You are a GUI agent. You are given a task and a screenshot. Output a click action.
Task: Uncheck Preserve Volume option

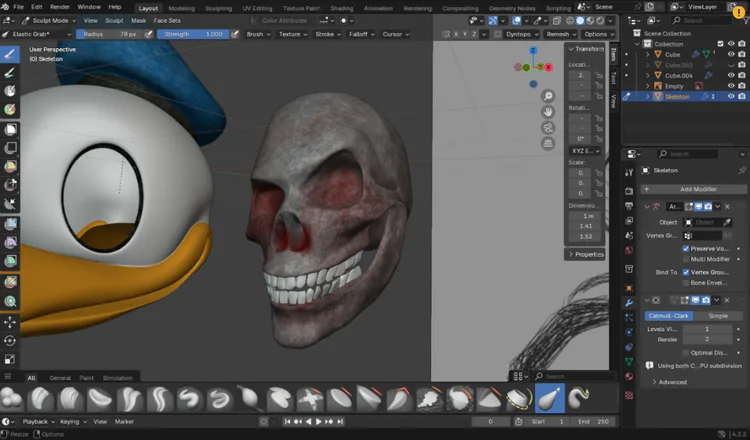[x=686, y=247]
